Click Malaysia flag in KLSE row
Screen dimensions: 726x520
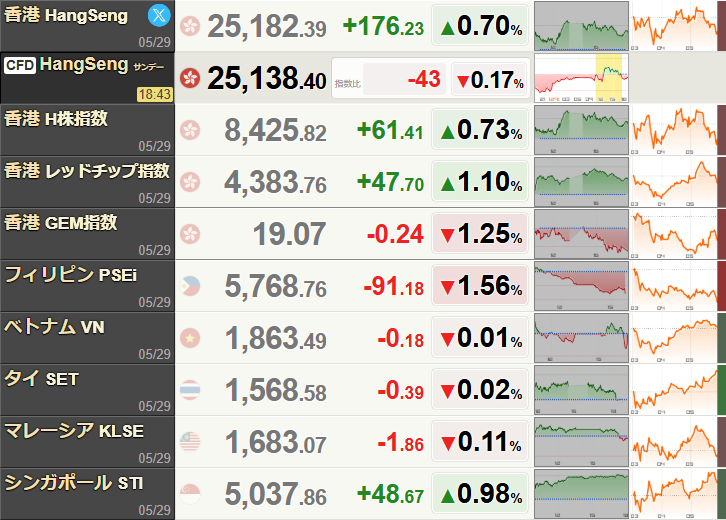coord(190,441)
